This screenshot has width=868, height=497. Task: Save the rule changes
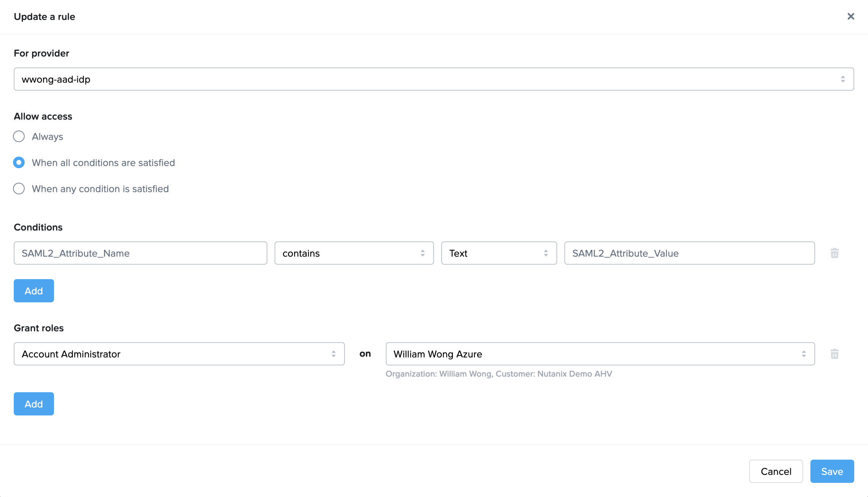[832, 471]
